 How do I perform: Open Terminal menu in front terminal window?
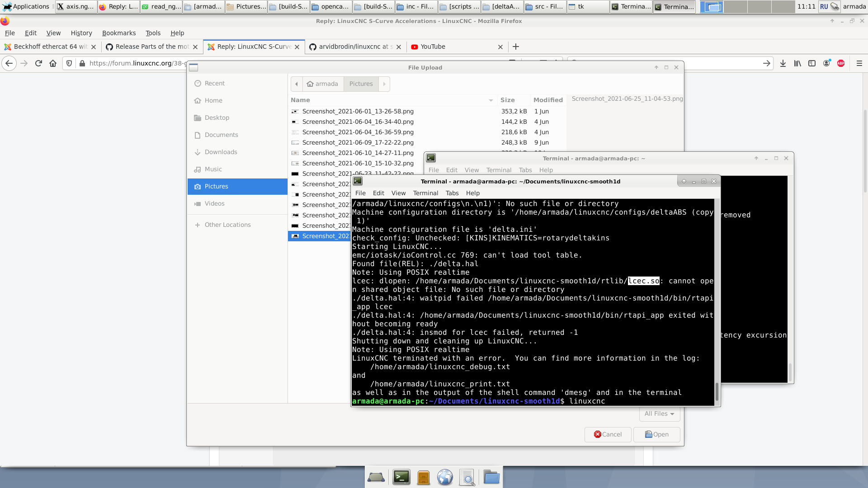(x=425, y=193)
